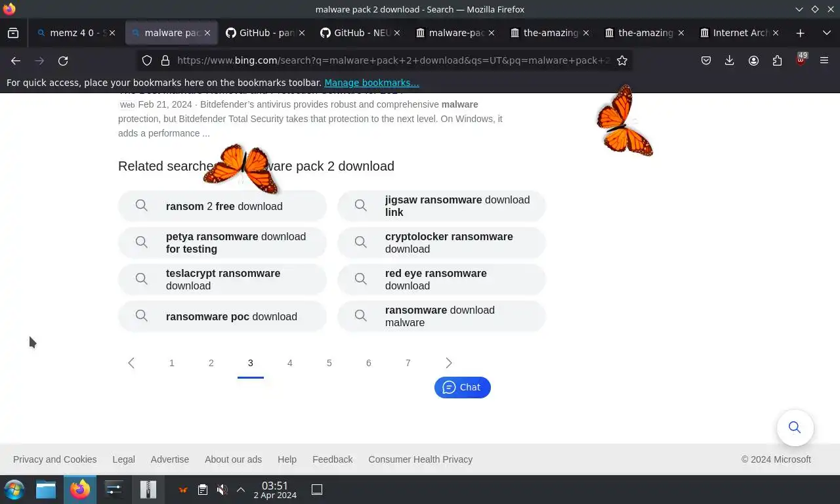The height and width of the screenshot is (504, 840).
Task: Open Firefox account icon
Action: (753, 60)
